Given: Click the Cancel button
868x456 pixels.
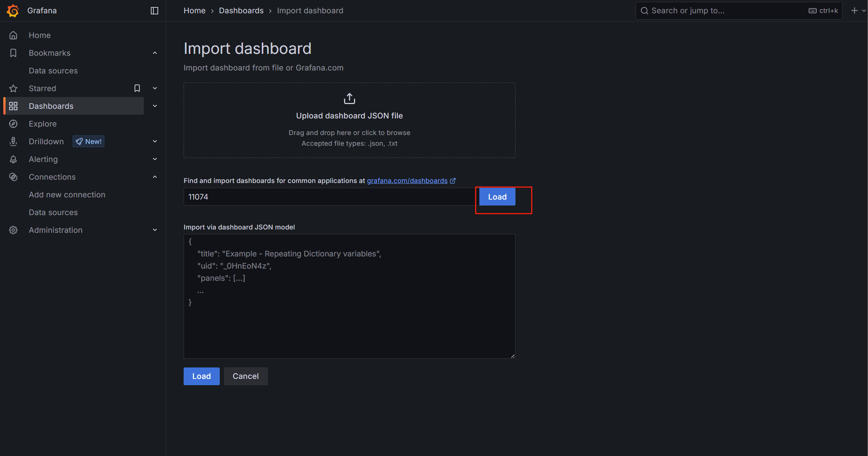Looking at the screenshot, I should 246,376.
